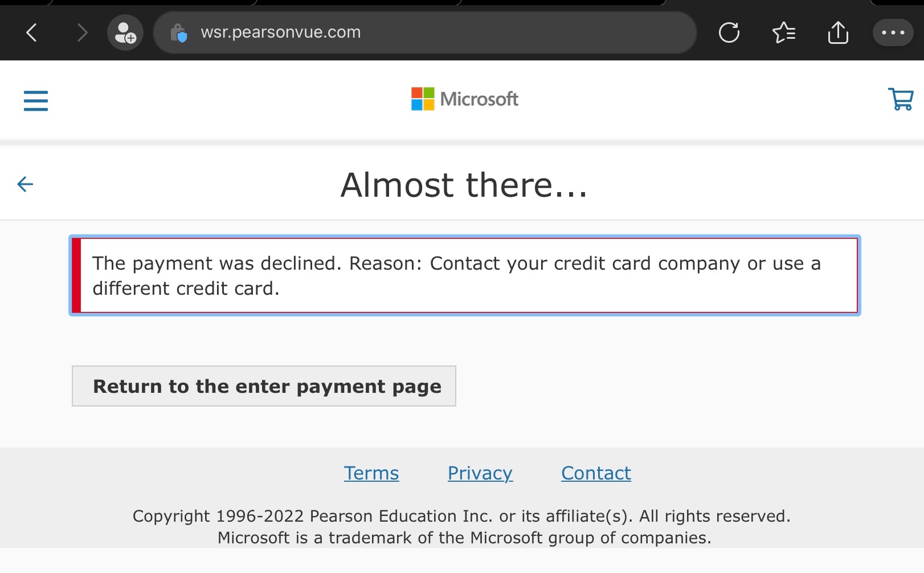Click the blue back arrow beside Almost there
The width and height of the screenshot is (924, 573).
tap(25, 184)
